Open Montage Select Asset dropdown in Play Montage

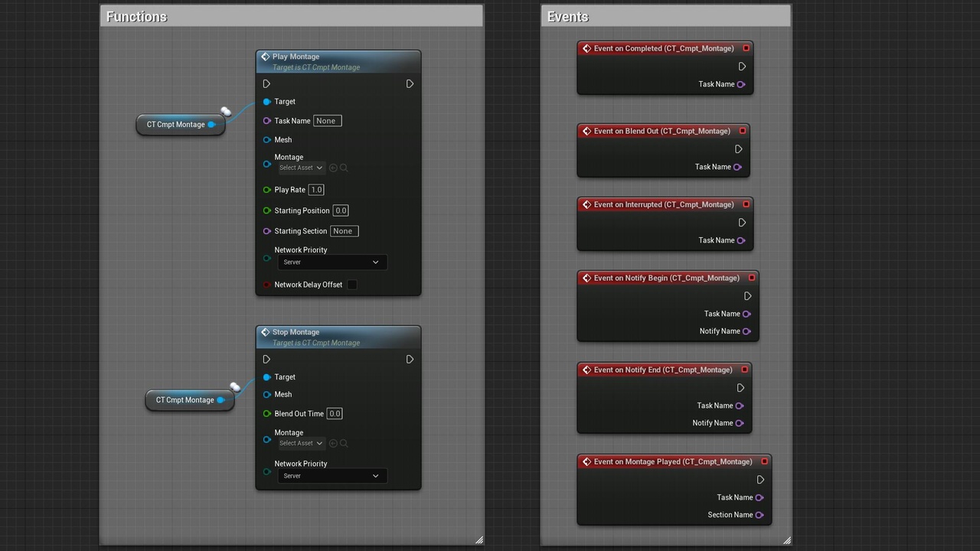tap(301, 168)
